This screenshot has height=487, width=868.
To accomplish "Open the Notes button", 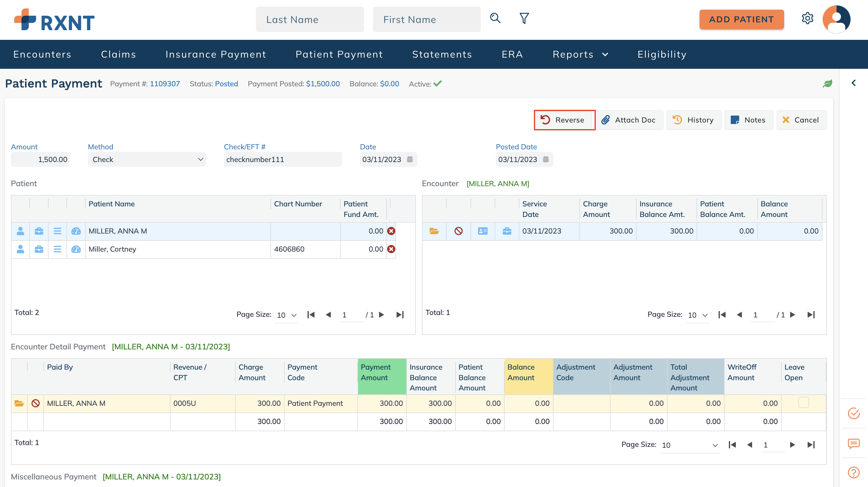I will coord(749,120).
